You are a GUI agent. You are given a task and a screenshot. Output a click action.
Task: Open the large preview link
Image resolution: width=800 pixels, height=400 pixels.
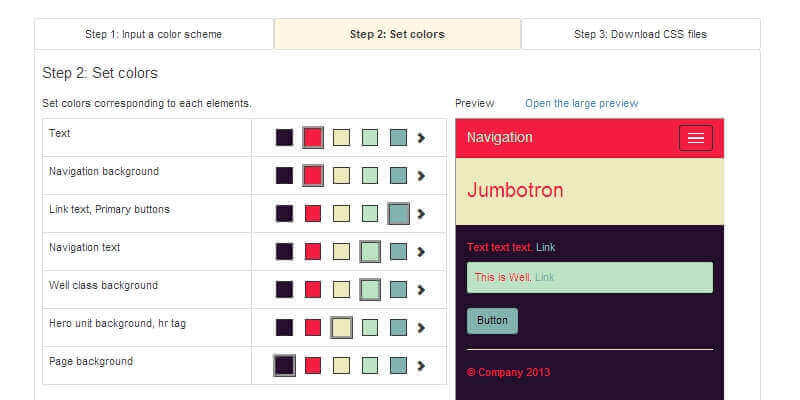coord(581,103)
